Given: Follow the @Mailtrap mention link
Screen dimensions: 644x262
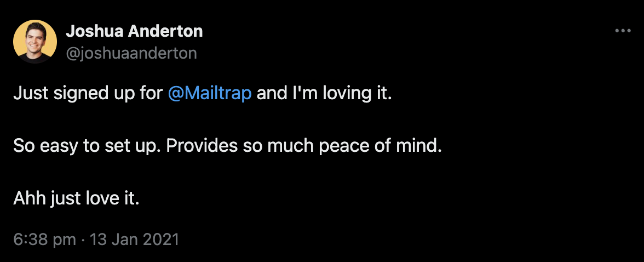Looking at the screenshot, I should tap(210, 93).
